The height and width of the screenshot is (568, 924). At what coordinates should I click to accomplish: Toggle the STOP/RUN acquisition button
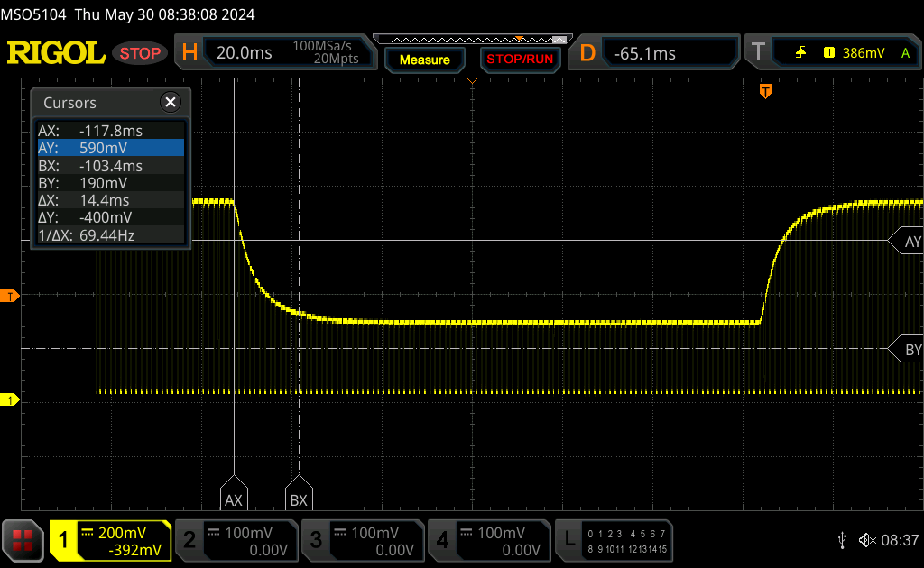coord(519,60)
